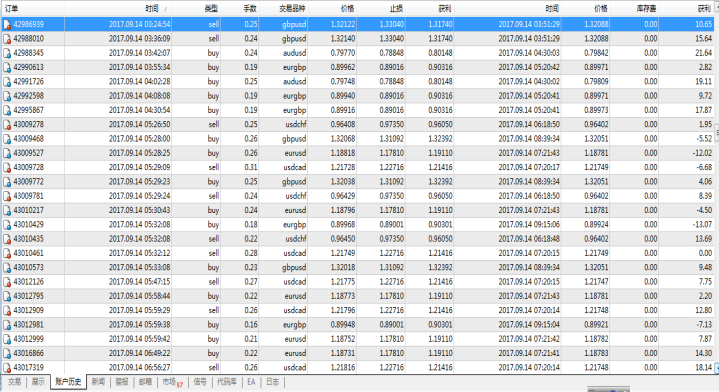Click the order icon for row 43009278
The height and width of the screenshot is (392, 719).
pyautogui.click(x=7, y=125)
